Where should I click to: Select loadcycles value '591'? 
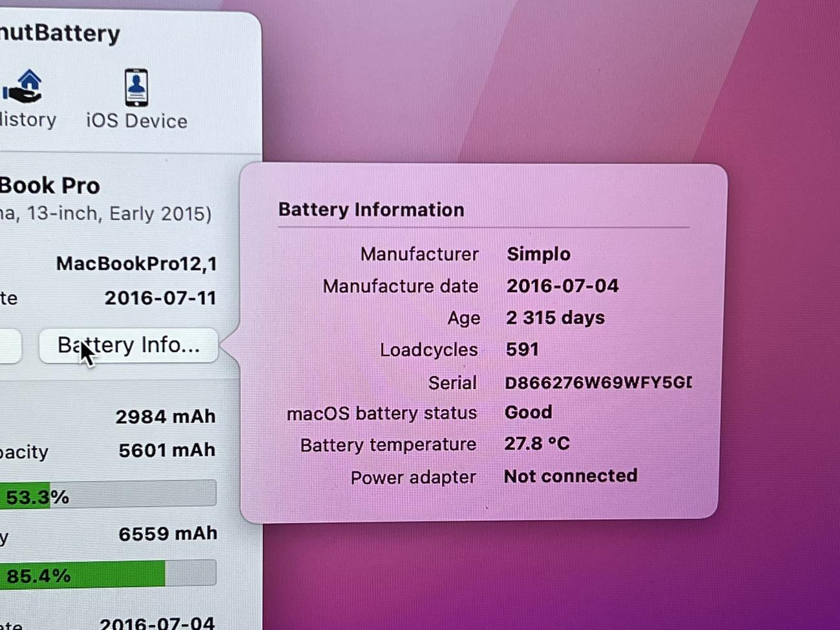click(522, 350)
